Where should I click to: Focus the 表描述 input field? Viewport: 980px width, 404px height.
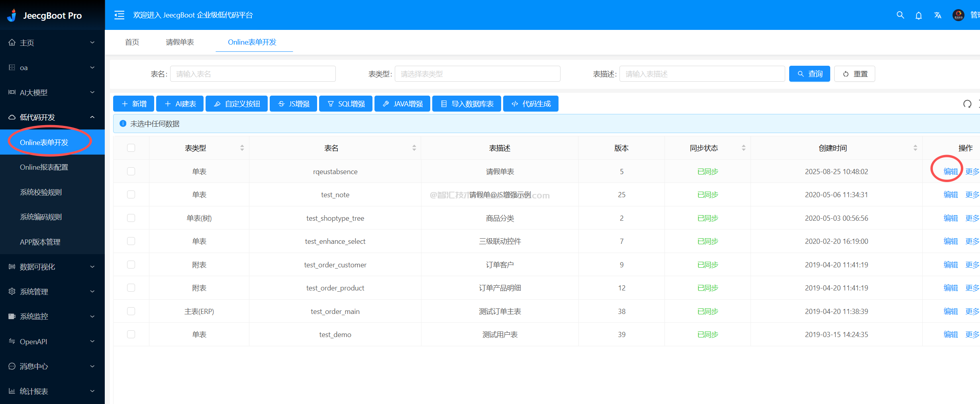coord(702,74)
